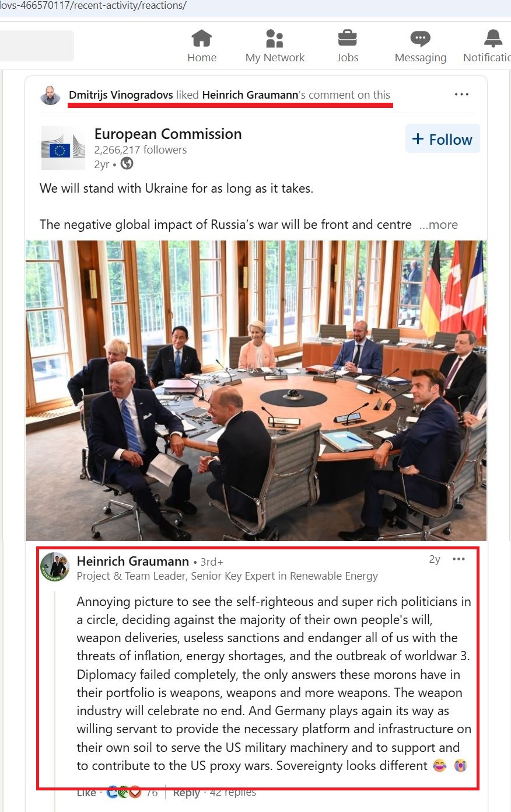Open the Home icon in navigation bar
Viewport: 511px width, 812px height.
coord(202,39)
